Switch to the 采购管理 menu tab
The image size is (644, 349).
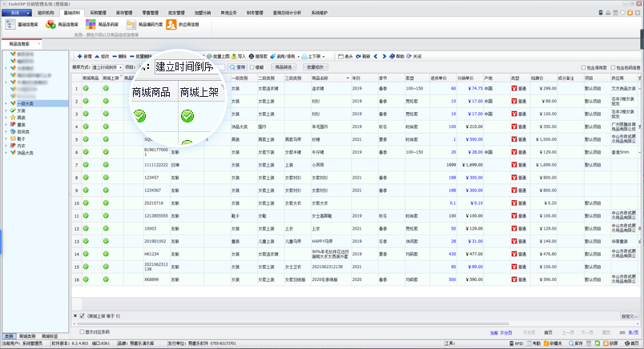(x=97, y=13)
